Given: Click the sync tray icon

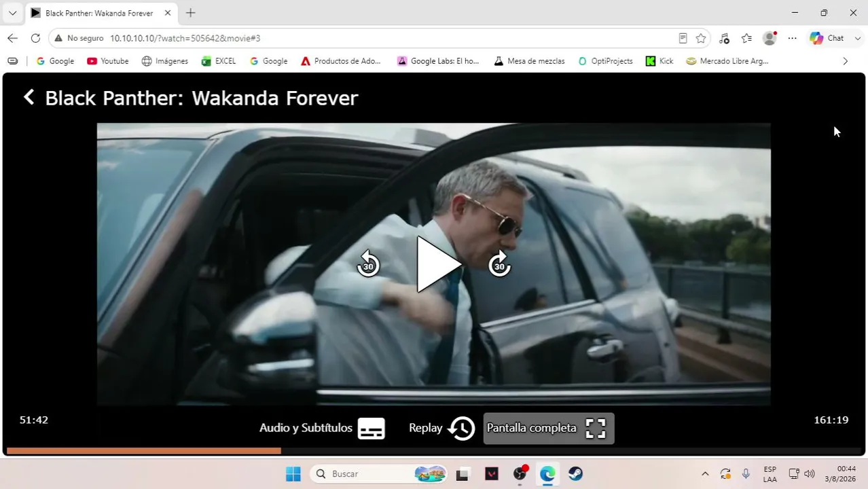Looking at the screenshot, I should tap(725, 473).
